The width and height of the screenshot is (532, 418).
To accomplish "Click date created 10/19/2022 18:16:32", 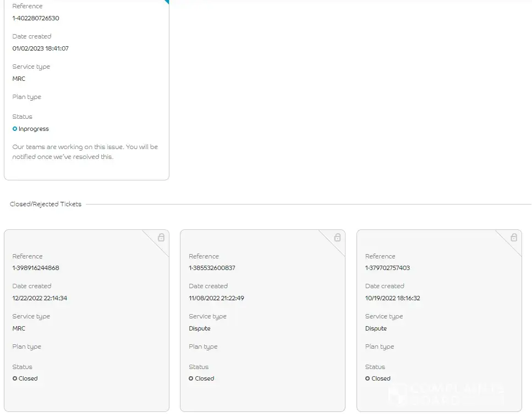I will pyautogui.click(x=392, y=298).
